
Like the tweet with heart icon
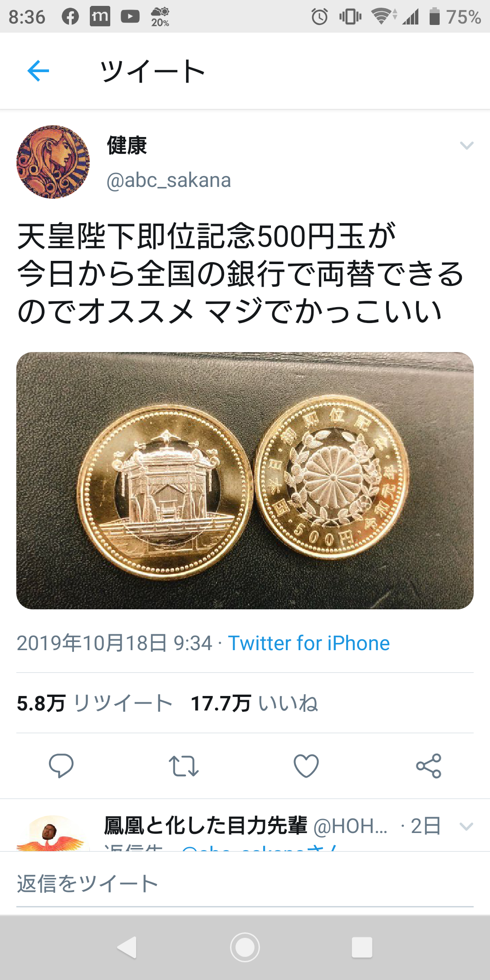[306, 766]
